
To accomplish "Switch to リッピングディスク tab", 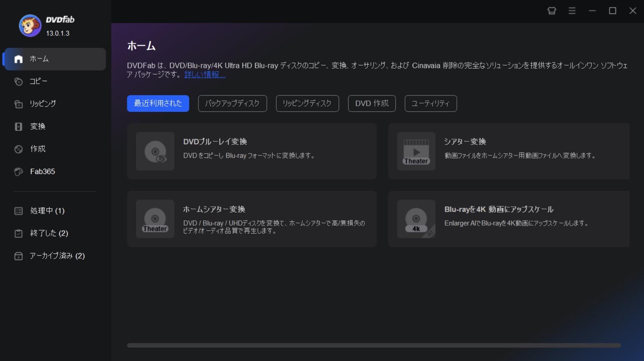I will click(x=308, y=104).
